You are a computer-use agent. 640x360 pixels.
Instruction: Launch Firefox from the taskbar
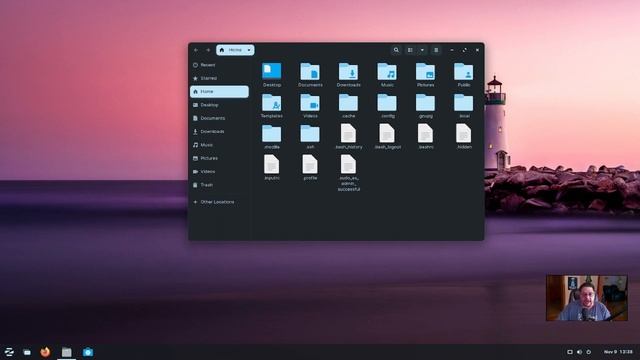45,352
